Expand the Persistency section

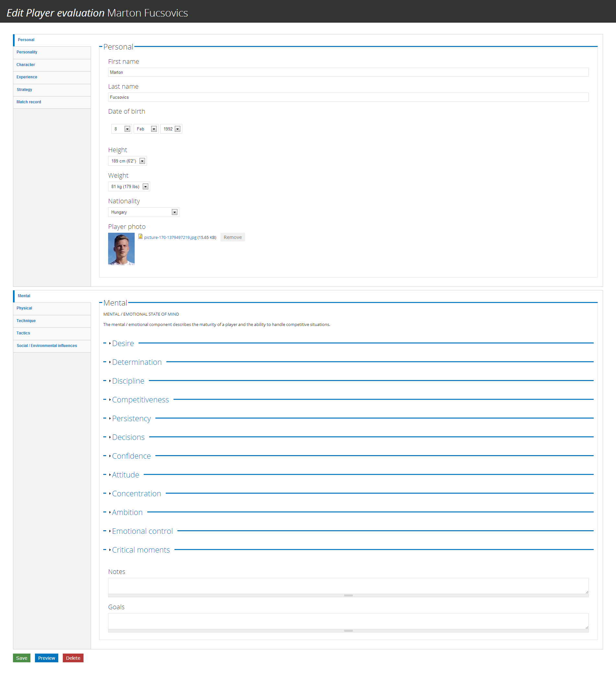coord(131,419)
